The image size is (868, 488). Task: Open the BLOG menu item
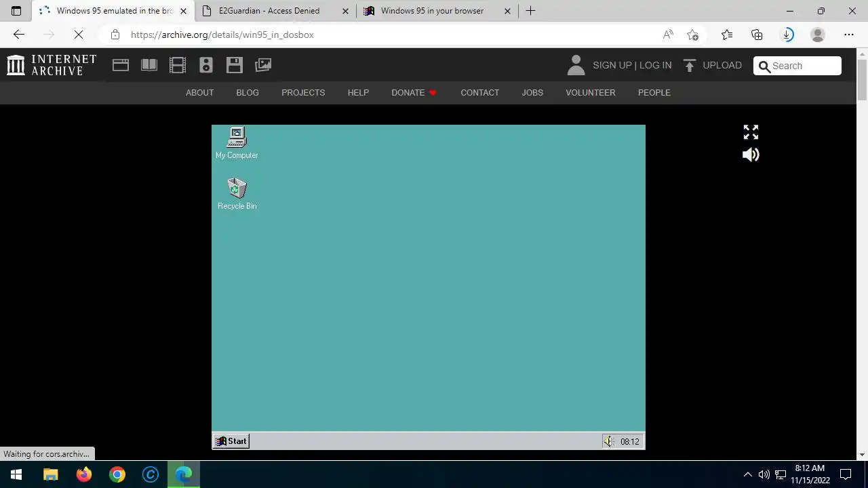coord(248,92)
